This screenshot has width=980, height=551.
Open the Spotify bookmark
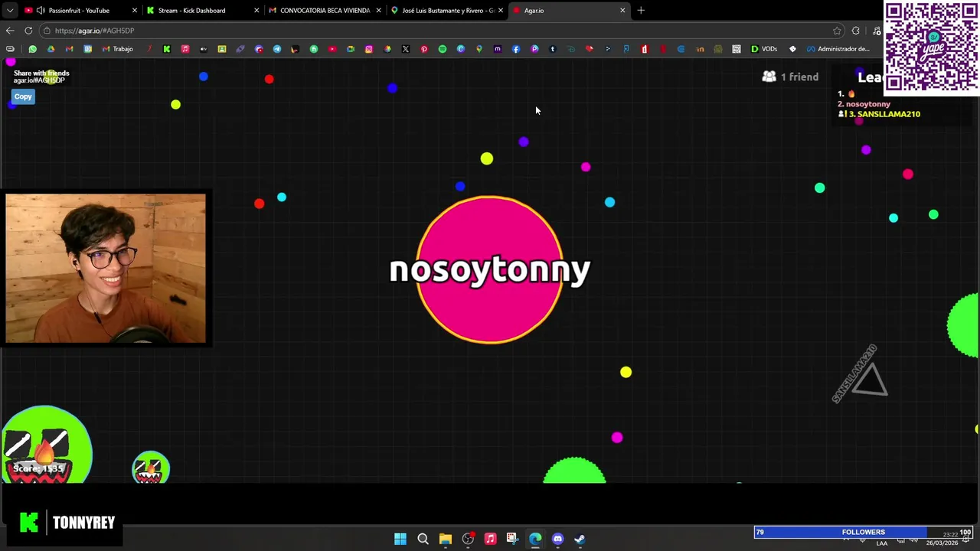click(443, 49)
